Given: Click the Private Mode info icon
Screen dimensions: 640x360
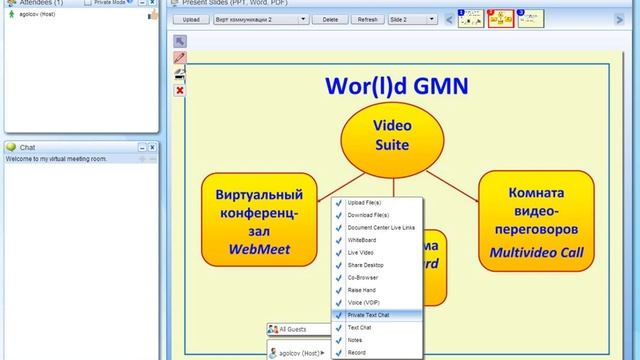Looking at the screenshot, I should pyautogui.click(x=130, y=2).
